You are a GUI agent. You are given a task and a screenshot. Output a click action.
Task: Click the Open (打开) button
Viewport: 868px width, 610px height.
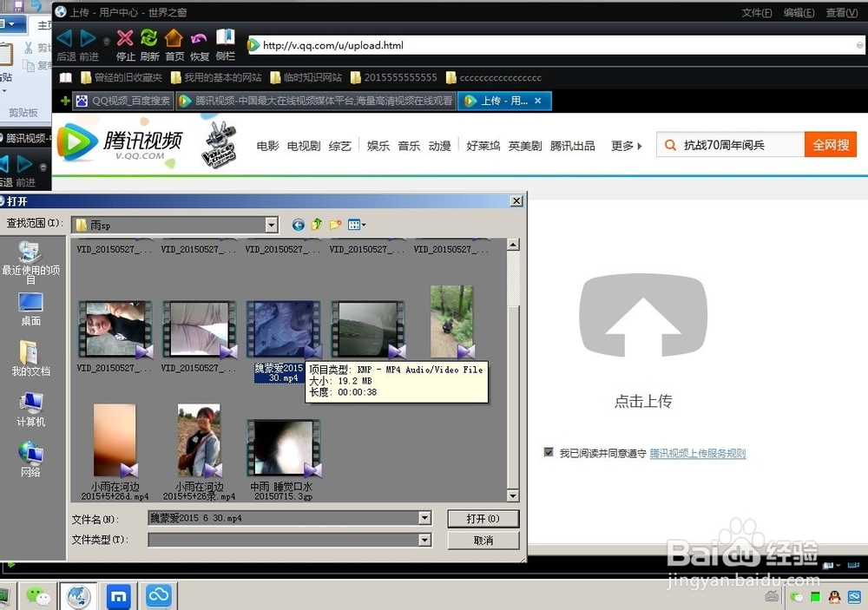(483, 519)
